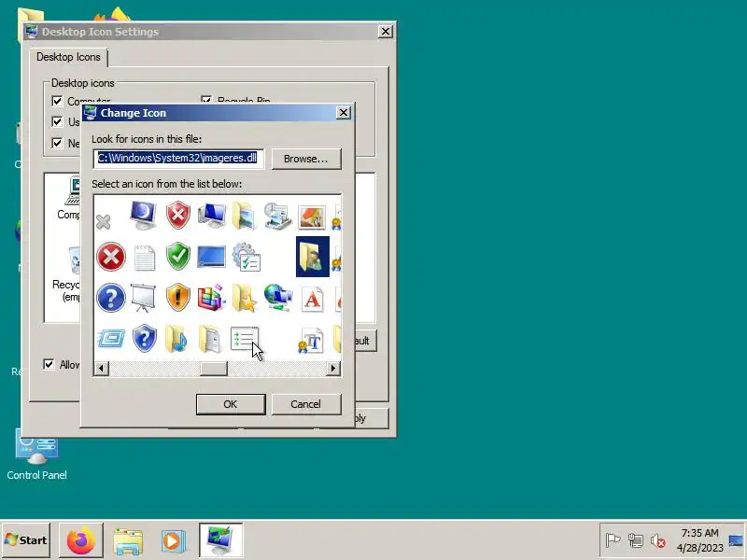
Task: Select the folder with star icon
Action: (x=245, y=298)
